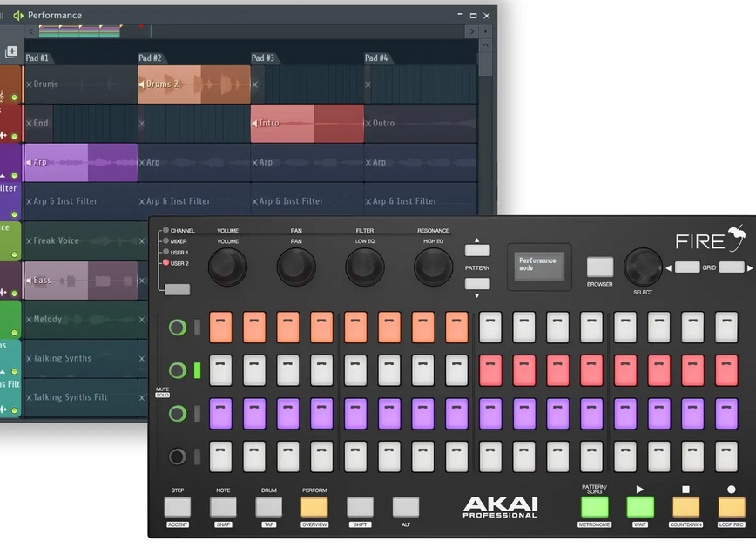The height and width of the screenshot is (548, 756).
Task: Trigger the Intro clip in Pad #3
Action: [307, 124]
